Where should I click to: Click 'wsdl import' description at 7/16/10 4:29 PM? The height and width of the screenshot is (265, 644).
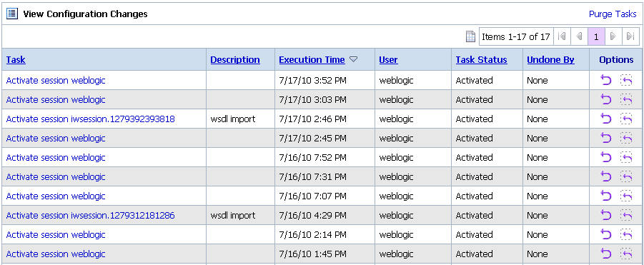233,216
